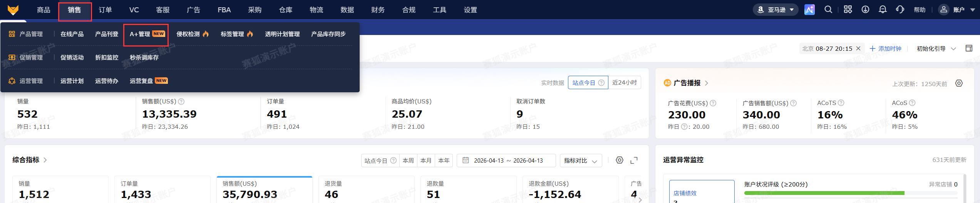Open the download center icon
This screenshot has height=203, width=980.
coord(865,10)
